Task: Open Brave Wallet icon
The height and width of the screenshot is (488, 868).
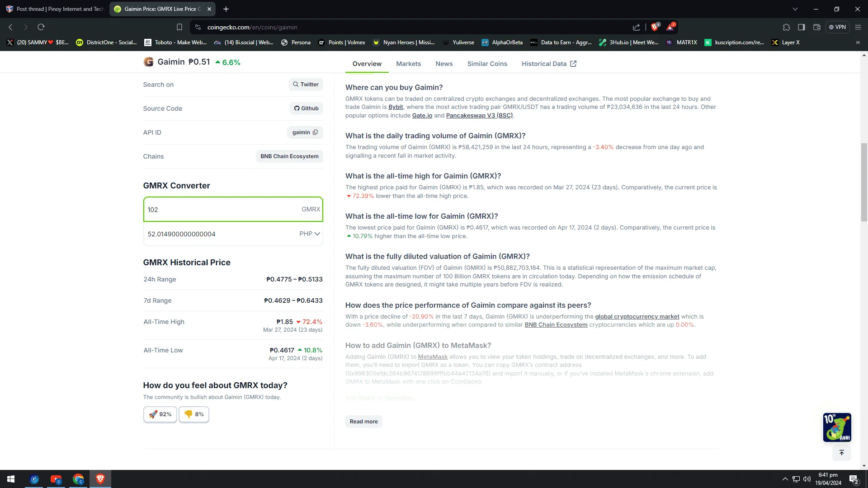Action: pos(817,27)
